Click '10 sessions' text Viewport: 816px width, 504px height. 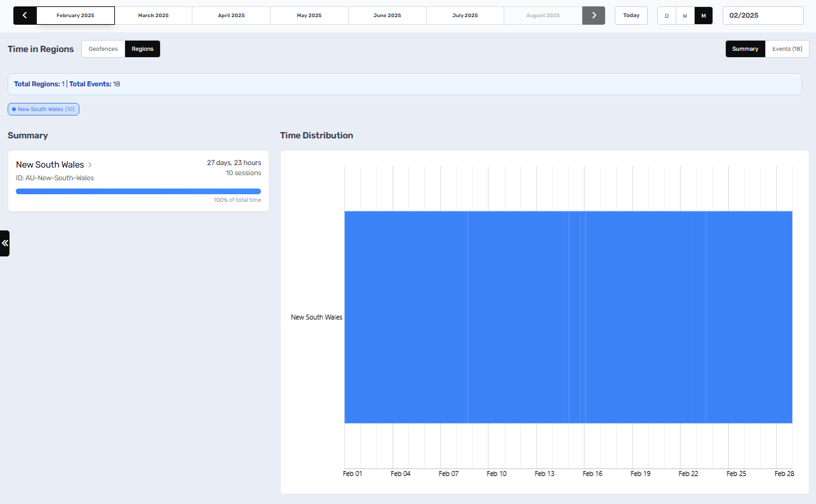point(243,173)
